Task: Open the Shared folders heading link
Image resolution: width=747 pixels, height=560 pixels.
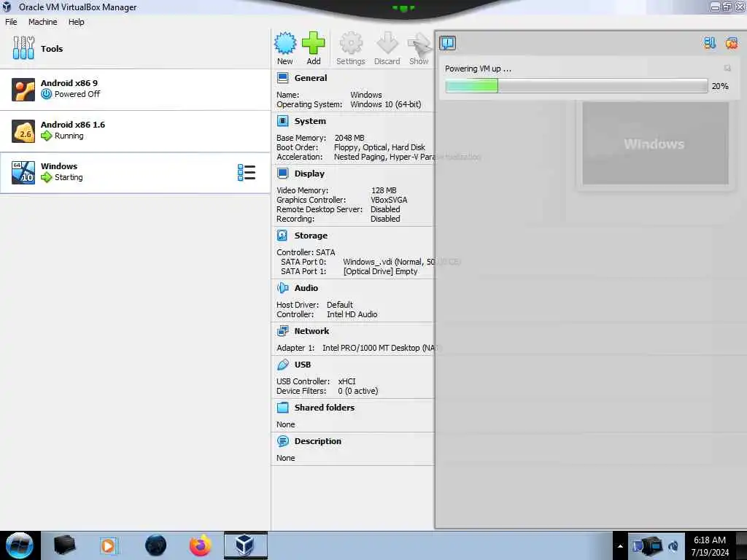Action: pyautogui.click(x=325, y=407)
